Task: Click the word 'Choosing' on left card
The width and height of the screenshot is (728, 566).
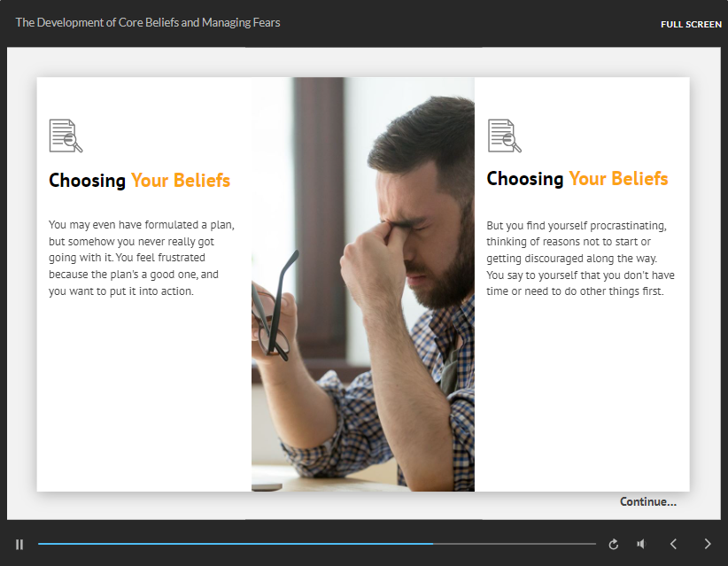Action: (87, 181)
